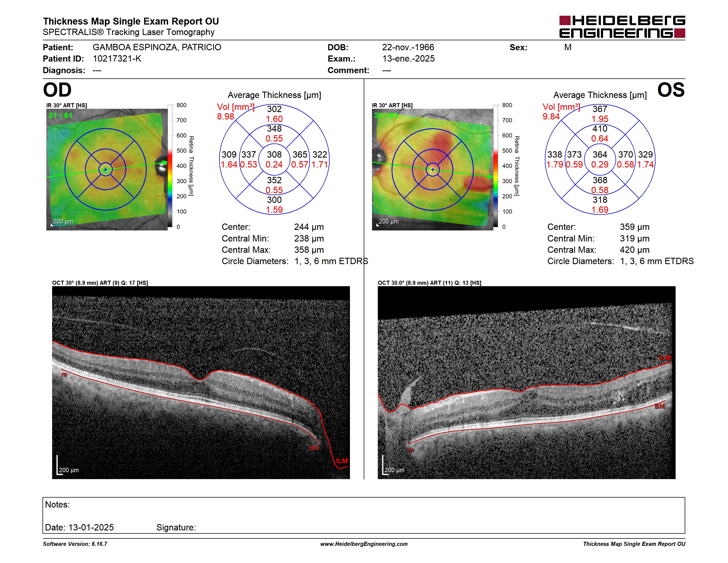Screen dimensions: 728x563
Task: Click OS inner nasal thickness 373
Action: click(574, 155)
